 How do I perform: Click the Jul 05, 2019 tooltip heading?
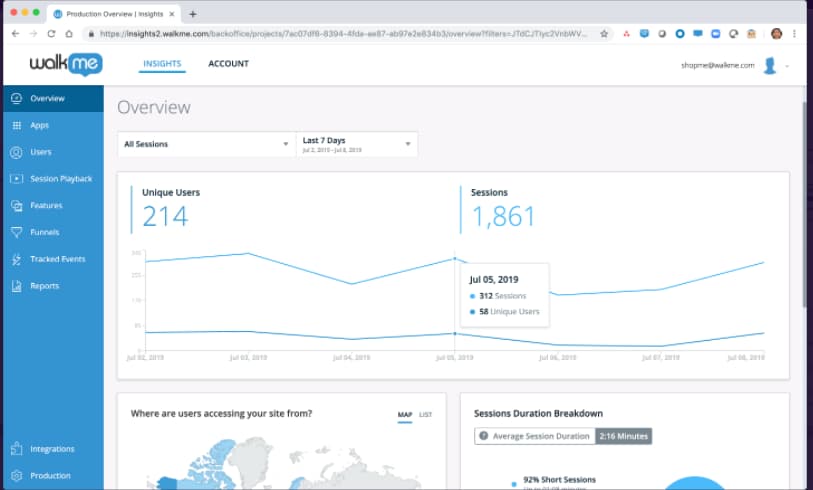(x=494, y=279)
